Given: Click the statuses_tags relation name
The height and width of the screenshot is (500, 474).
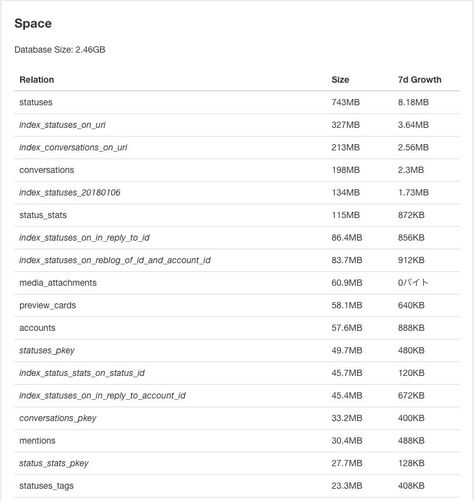Looking at the screenshot, I should 46,486.
